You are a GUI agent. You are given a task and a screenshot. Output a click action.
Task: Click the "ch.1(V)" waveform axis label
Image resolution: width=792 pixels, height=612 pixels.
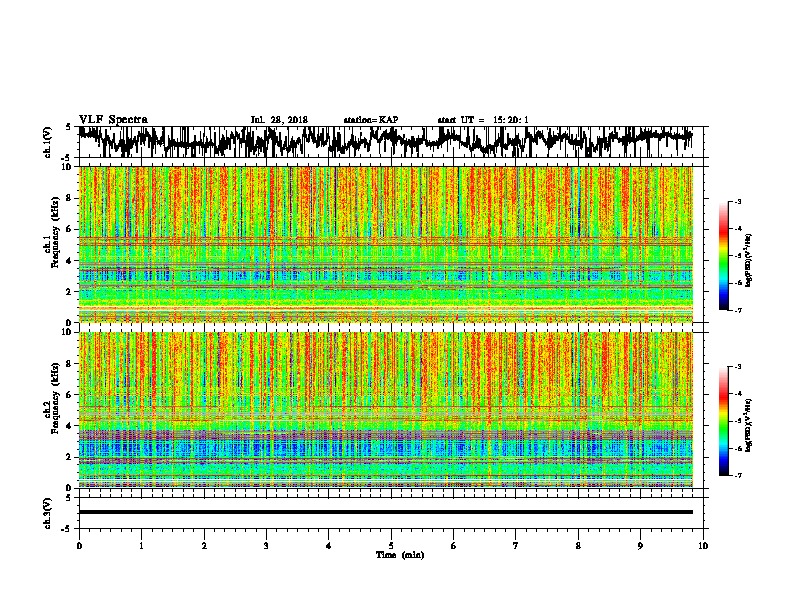48,142
